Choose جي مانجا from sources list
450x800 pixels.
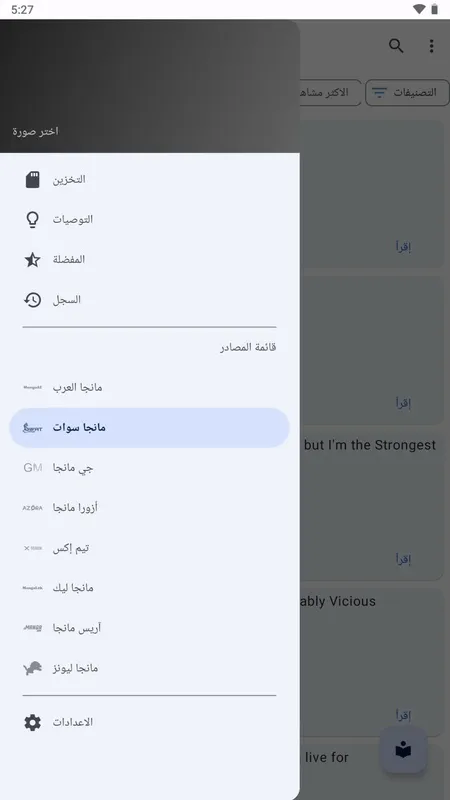coord(149,468)
